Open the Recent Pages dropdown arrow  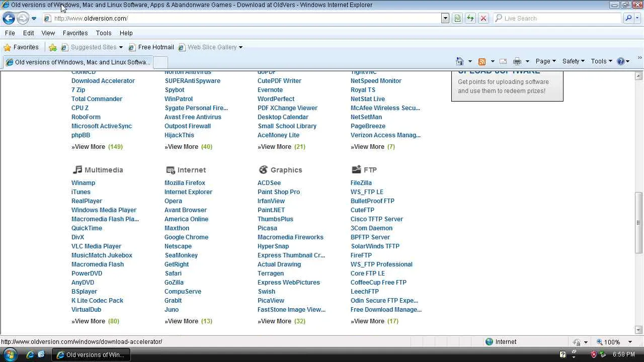tap(34, 19)
